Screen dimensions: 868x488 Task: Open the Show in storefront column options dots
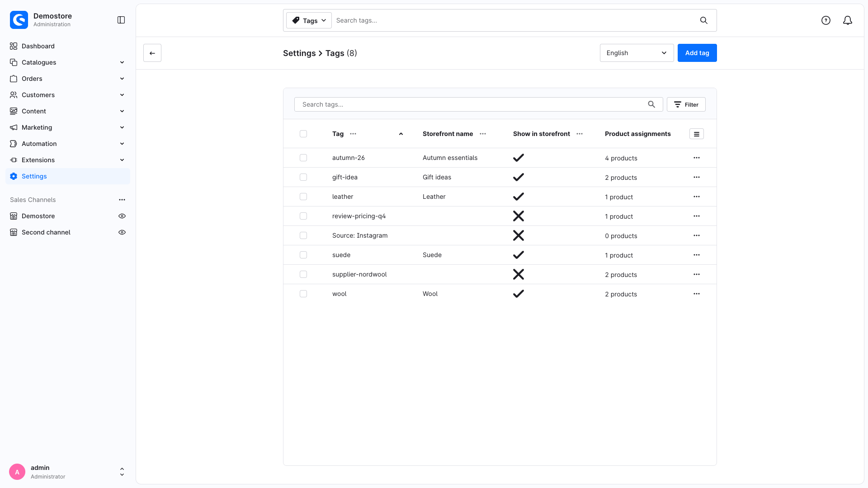pos(580,134)
